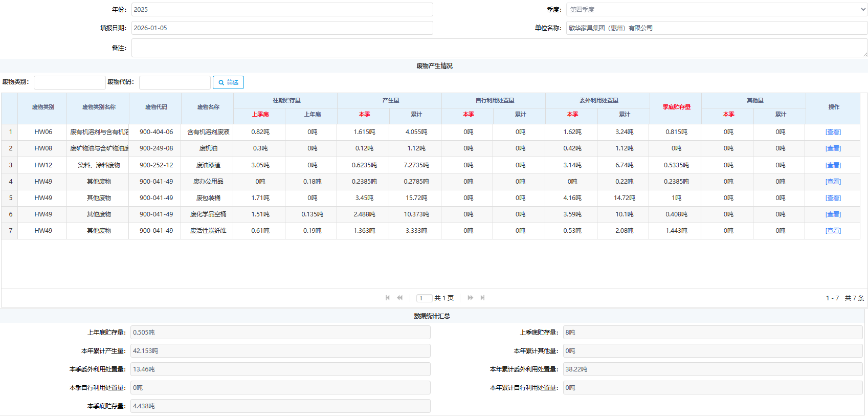The image size is (868, 418).
Task: Select the 染料、涂料废物 cell
Action: click(x=99, y=165)
